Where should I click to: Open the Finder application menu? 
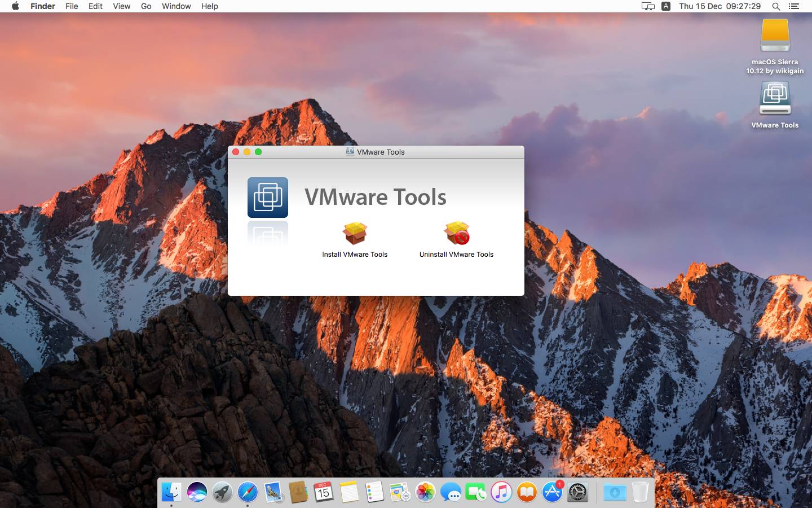(x=43, y=6)
